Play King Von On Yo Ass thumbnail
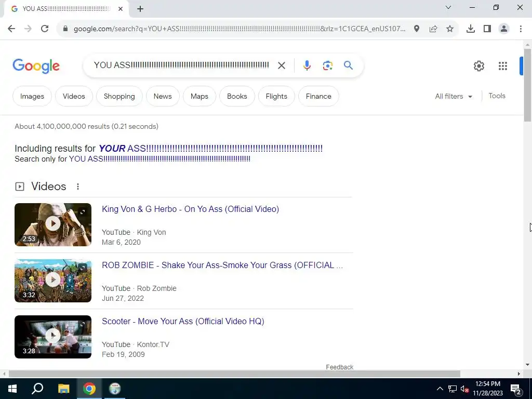The image size is (532, 399). [53, 224]
